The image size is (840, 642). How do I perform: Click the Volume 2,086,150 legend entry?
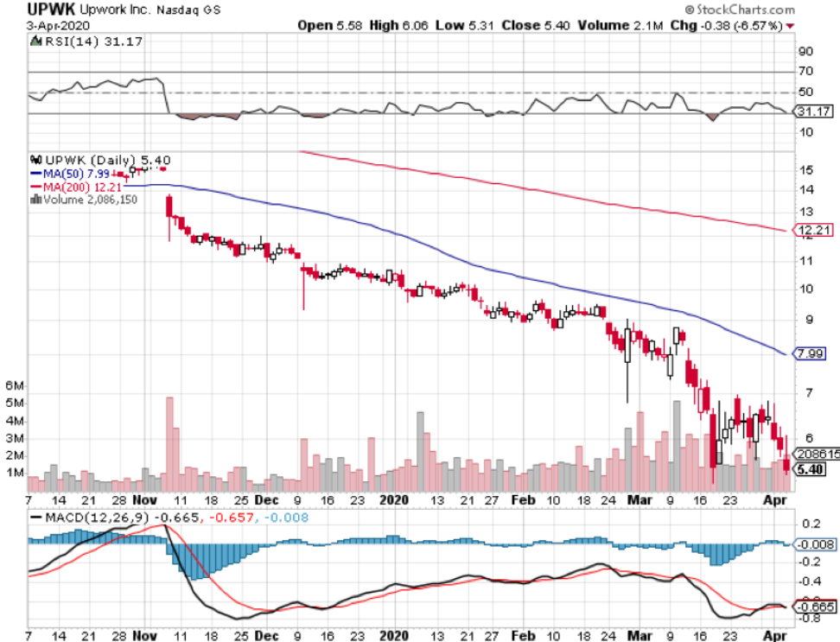[90, 200]
